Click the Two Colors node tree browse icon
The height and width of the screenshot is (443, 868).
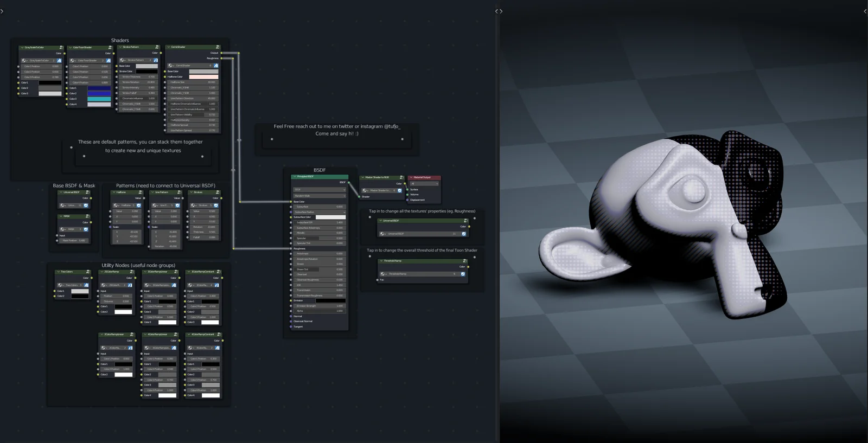[60, 285]
